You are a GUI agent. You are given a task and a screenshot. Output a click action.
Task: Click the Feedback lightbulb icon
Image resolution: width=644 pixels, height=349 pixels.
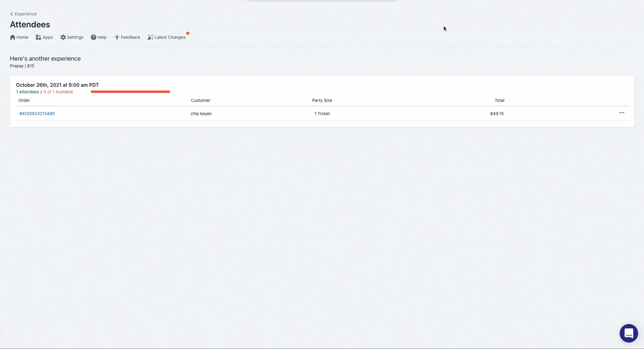click(117, 37)
